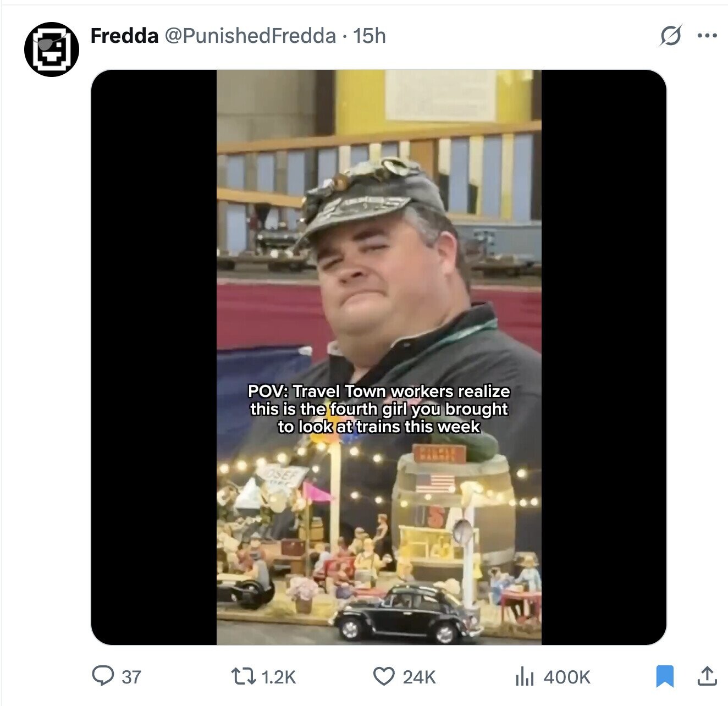Click the reply speech bubble icon
Screen dimensions: 728x706
point(102,676)
